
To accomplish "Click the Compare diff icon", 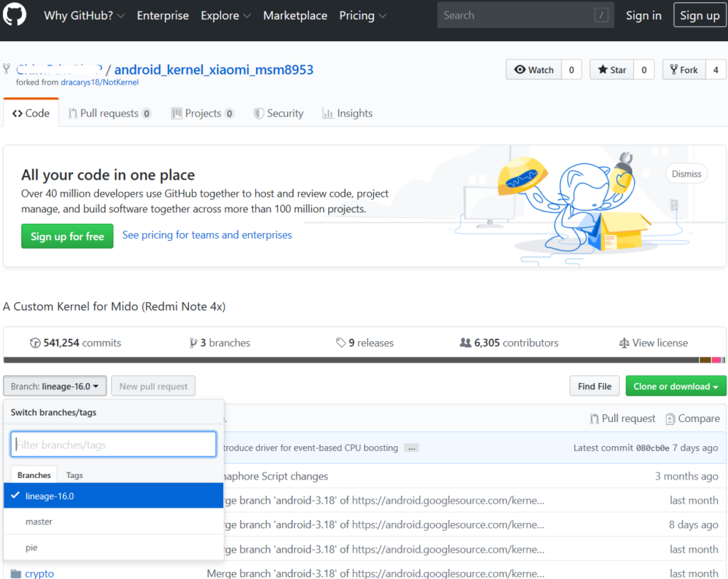I will [x=670, y=419].
